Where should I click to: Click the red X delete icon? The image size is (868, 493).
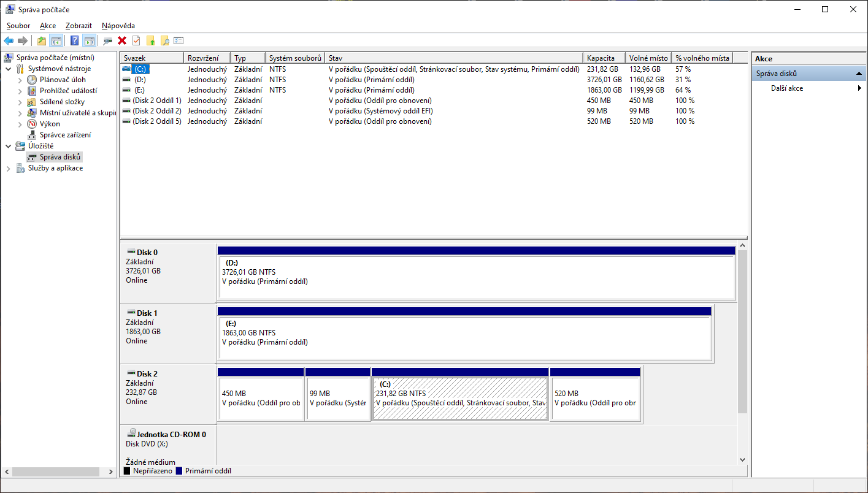122,41
